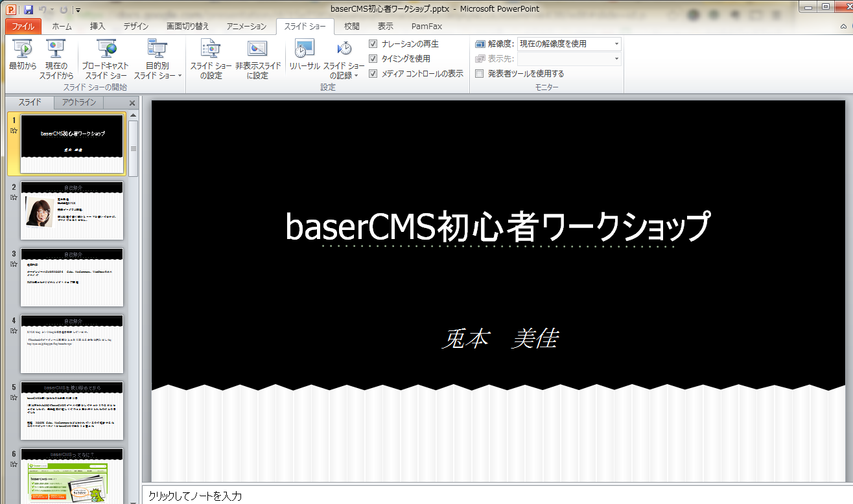This screenshot has height=504, width=853.
Task: Switch to the 校閲 (Review) tab
Action: 352,27
